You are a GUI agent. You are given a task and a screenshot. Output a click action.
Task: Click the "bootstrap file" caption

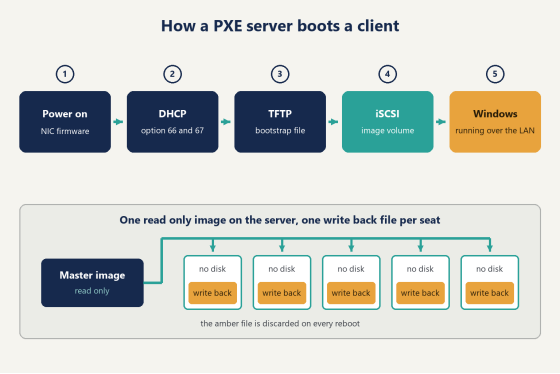point(280,131)
